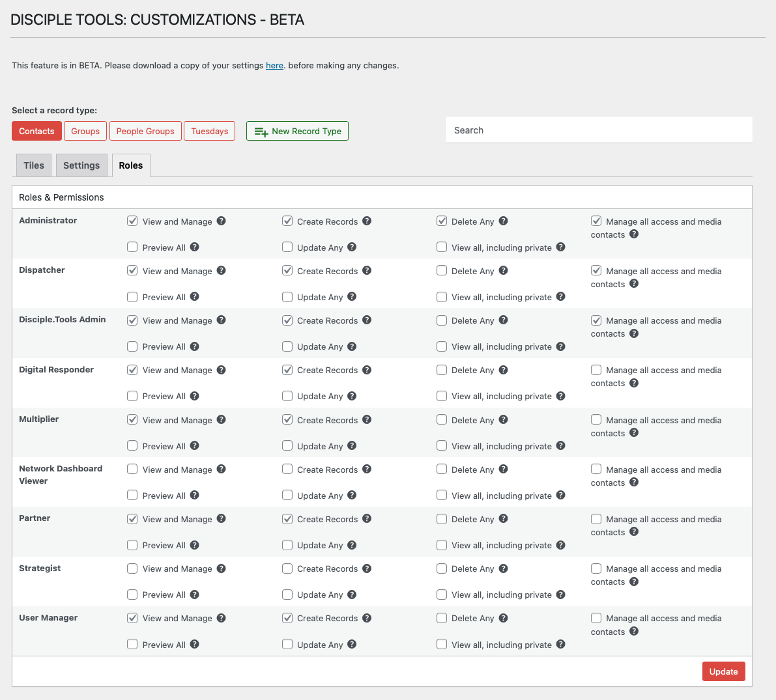Enable Preview All for Administrator role
The height and width of the screenshot is (700, 776).
click(x=132, y=247)
